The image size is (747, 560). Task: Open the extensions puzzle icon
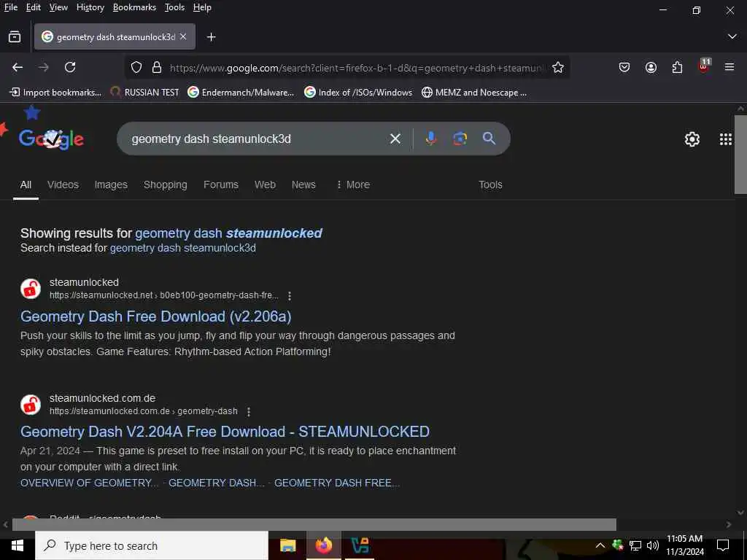677,68
